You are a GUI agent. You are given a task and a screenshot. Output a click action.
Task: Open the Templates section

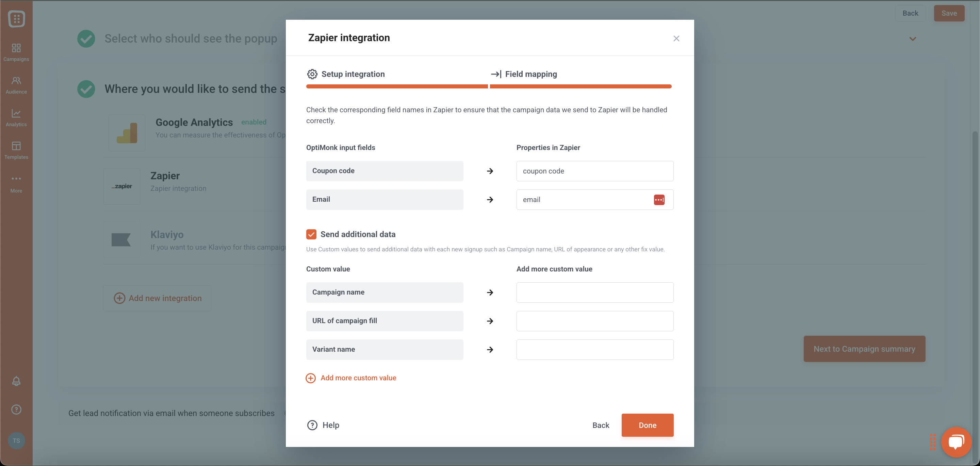click(x=16, y=151)
